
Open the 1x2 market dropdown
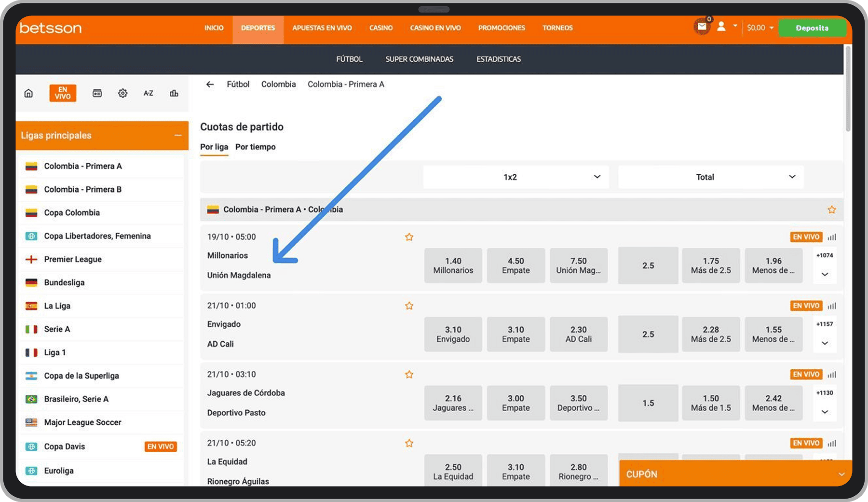coord(516,177)
